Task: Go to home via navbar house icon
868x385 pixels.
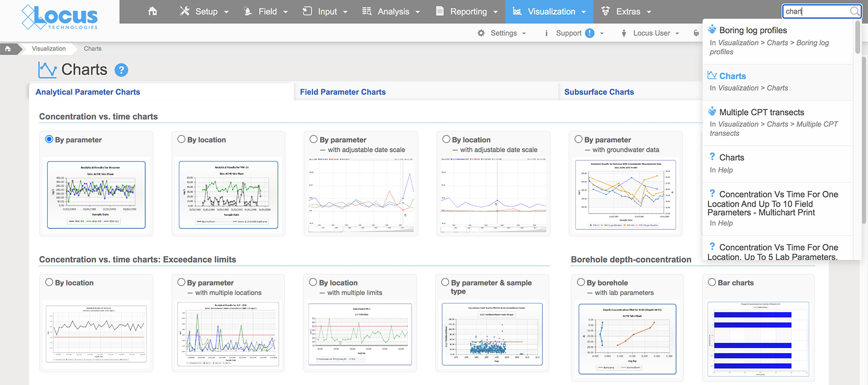Action: (x=152, y=11)
